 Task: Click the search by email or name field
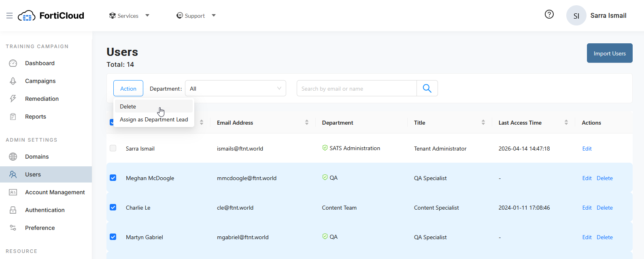coord(357,88)
